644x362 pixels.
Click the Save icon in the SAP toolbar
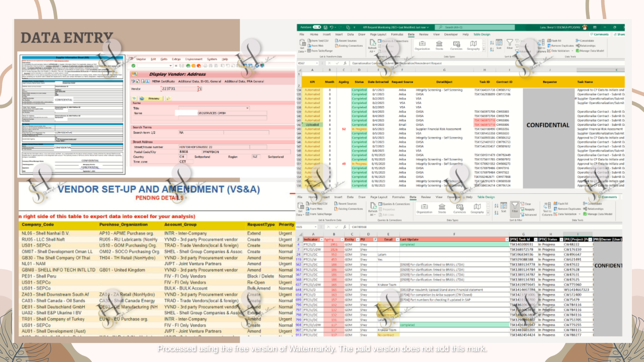[x=181, y=66]
